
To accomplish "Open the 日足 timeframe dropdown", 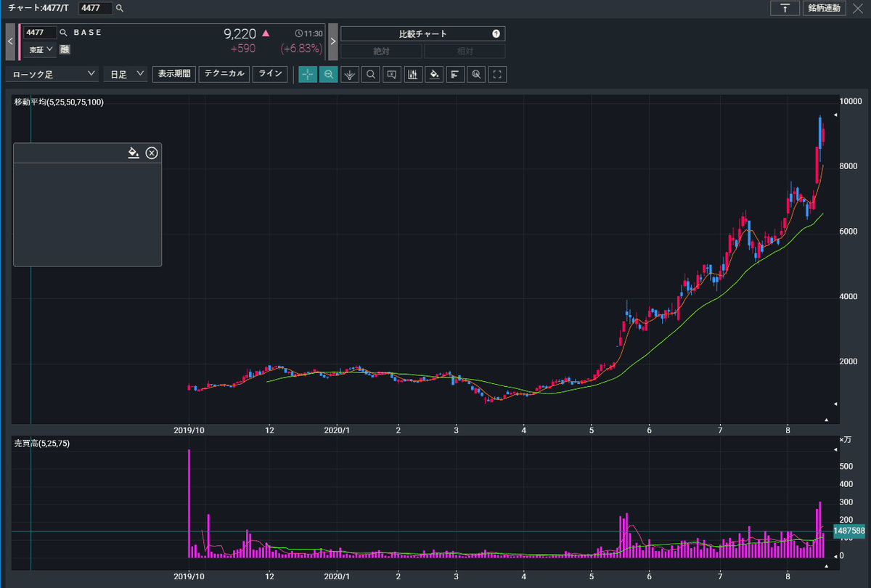I will tap(125, 74).
